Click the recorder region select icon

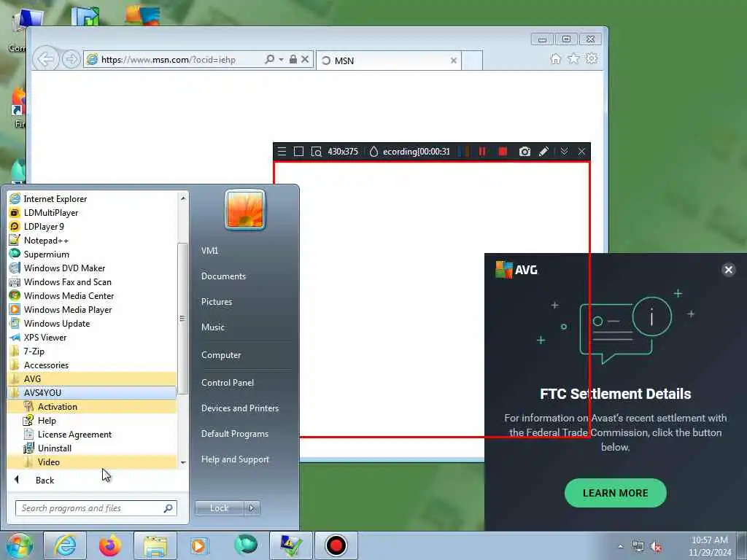click(x=298, y=152)
